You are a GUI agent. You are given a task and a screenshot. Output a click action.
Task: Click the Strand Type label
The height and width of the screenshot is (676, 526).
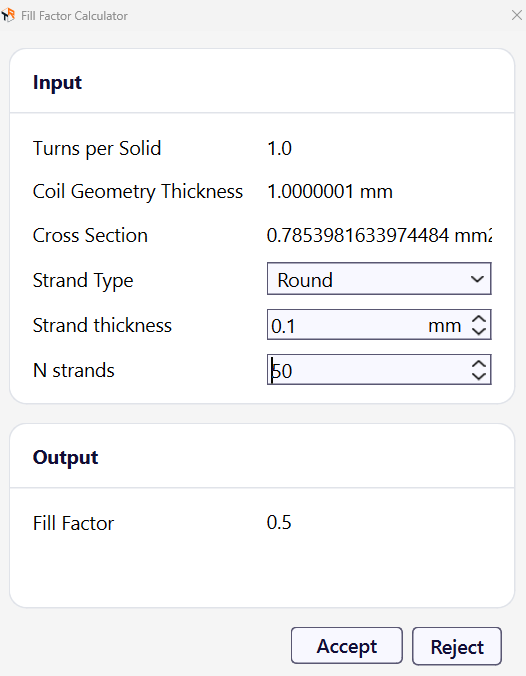click(83, 281)
